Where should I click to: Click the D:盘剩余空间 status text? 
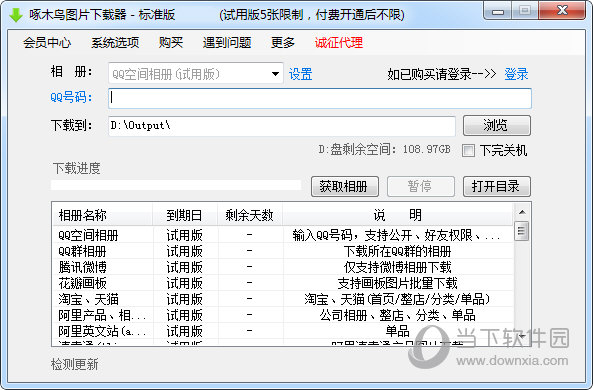coord(384,149)
